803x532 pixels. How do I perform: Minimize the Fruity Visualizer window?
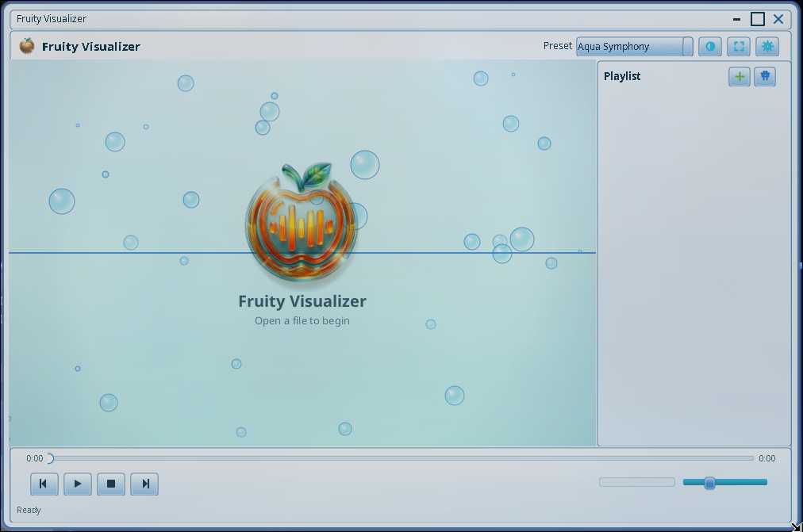pyautogui.click(x=737, y=20)
